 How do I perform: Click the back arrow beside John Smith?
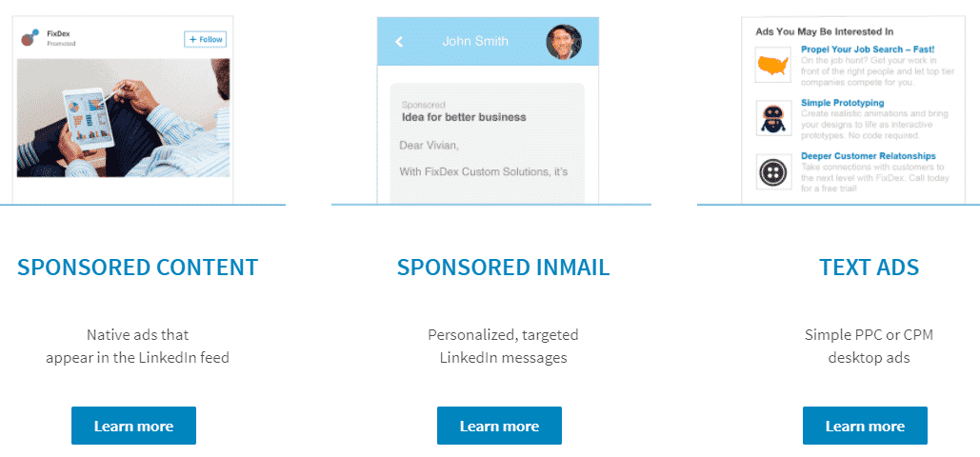click(x=399, y=42)
